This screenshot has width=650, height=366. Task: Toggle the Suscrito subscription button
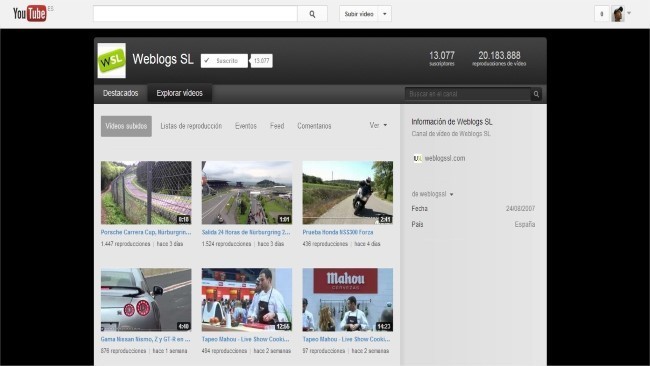click(224, 61)
